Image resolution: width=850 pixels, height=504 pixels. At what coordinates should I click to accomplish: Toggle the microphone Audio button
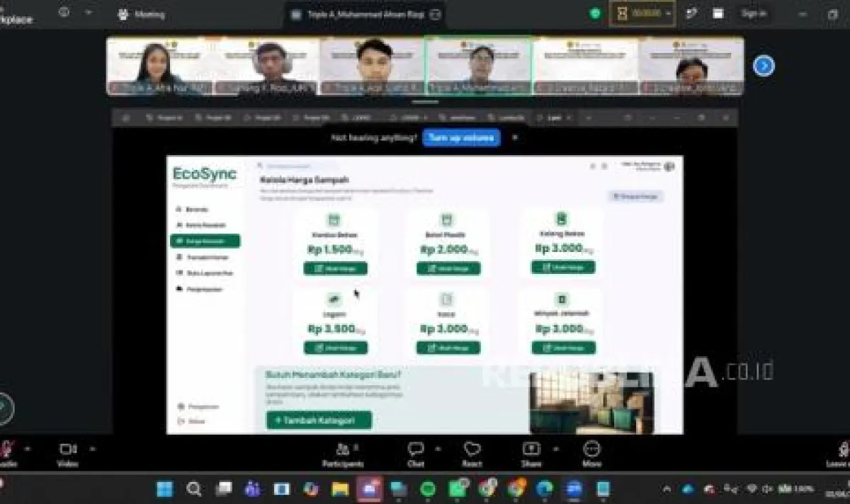[x=6, y=454]
